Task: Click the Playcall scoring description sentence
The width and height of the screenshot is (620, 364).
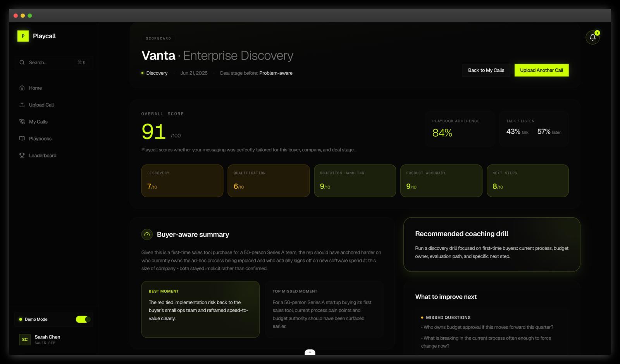Action: [248, 150]
